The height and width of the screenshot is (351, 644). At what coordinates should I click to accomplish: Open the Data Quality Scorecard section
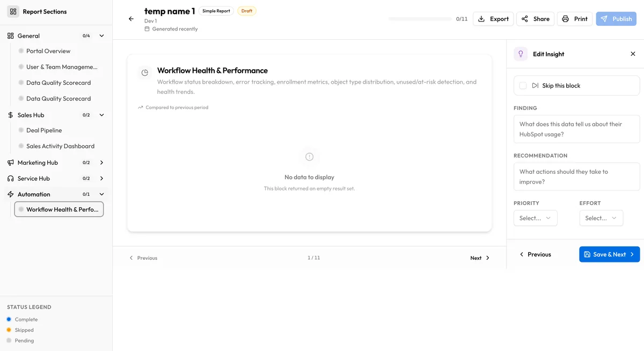pos(58,82)
